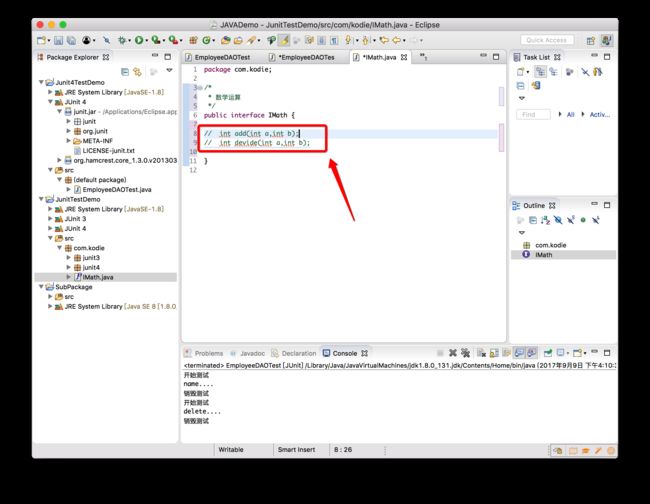Image resolution: width=650 pixels, height=504 pixels.
Task: Select IMath interface in Outline
Action: click(x=543, y=254)
